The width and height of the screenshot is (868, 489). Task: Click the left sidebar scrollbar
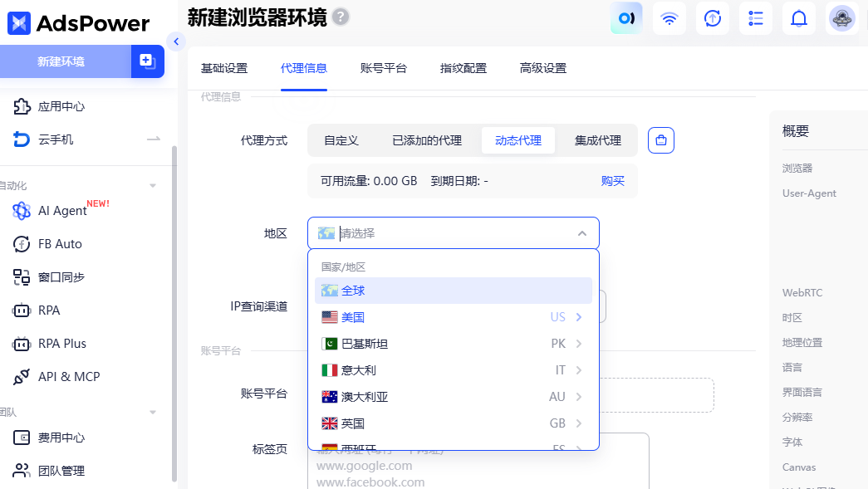174,314
